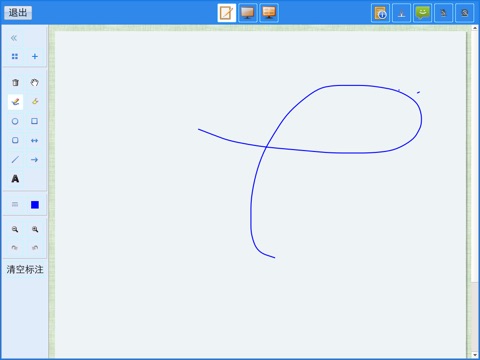Screen dimensions: 480x360
Task: Open the info panel icon
Action: click(380, 13)
